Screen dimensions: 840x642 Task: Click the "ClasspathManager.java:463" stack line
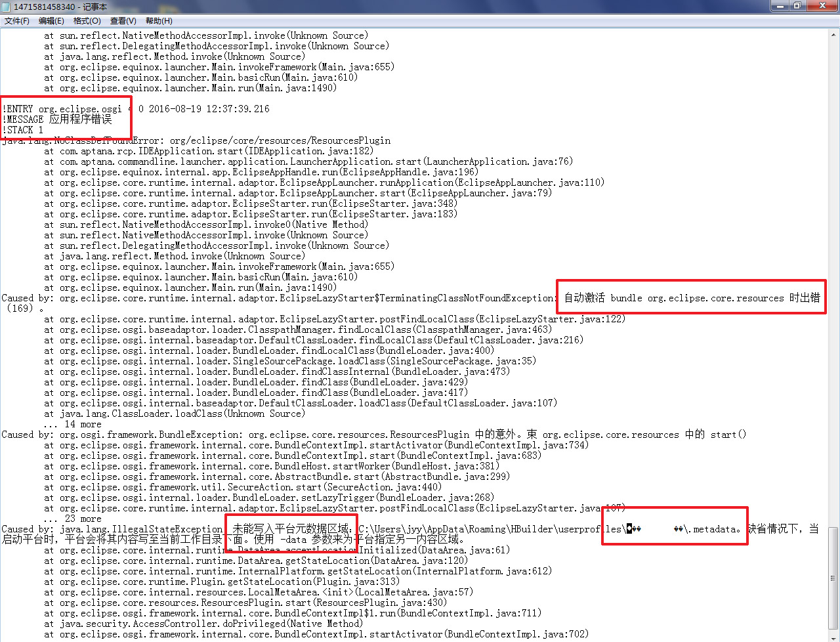298,330
